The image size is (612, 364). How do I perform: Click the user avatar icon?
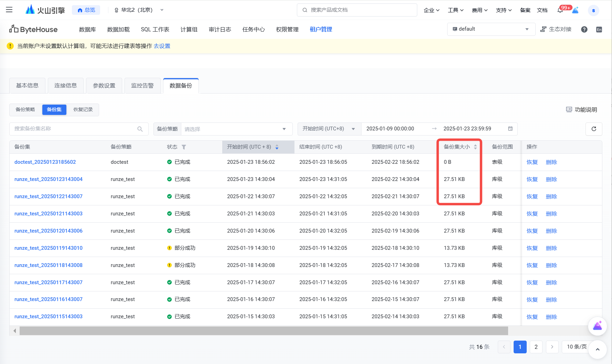click(x=593, y=10)
